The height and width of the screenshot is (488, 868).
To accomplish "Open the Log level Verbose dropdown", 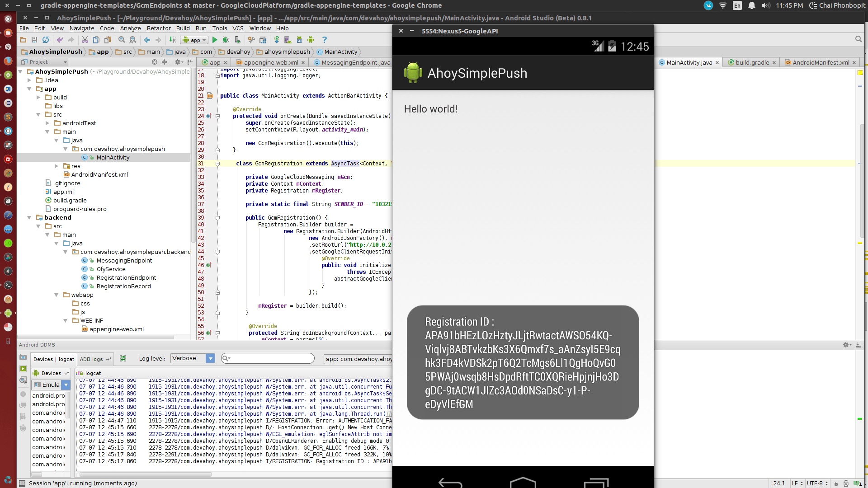I will pyautogui.click(x=193, y=358).
